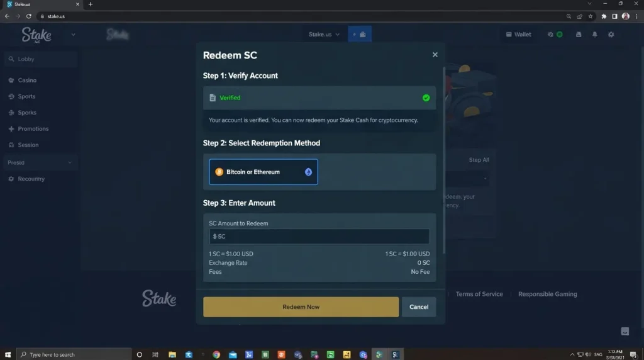Open the Wallet
The width and height of the screenshot is (644, 360).
[x=518, y=35]
